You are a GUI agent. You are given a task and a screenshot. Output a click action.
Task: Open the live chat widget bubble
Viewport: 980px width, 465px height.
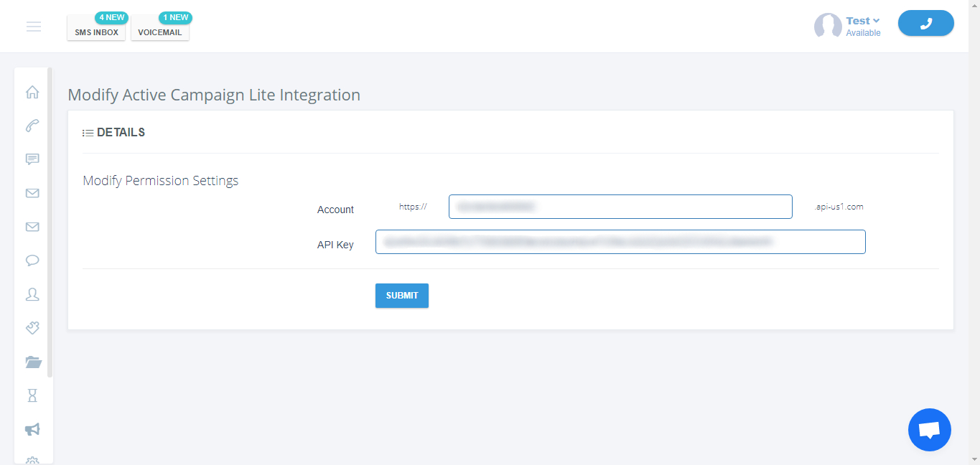930,430
